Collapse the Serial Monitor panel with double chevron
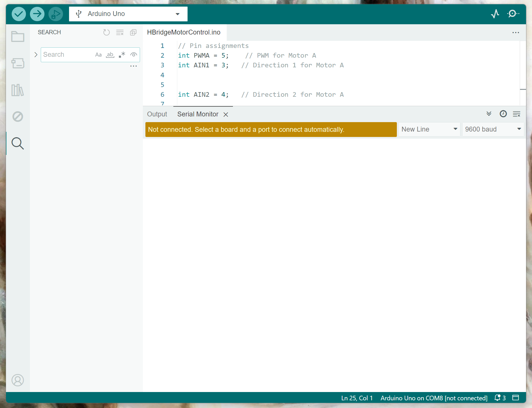This screenshot has width=532, height=408. pos(489,114)
